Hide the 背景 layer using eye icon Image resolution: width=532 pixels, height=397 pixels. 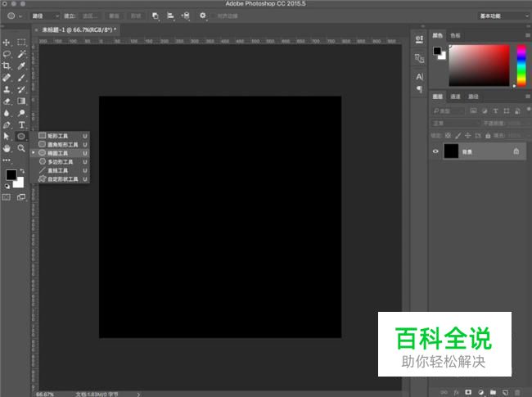(435, 151)
